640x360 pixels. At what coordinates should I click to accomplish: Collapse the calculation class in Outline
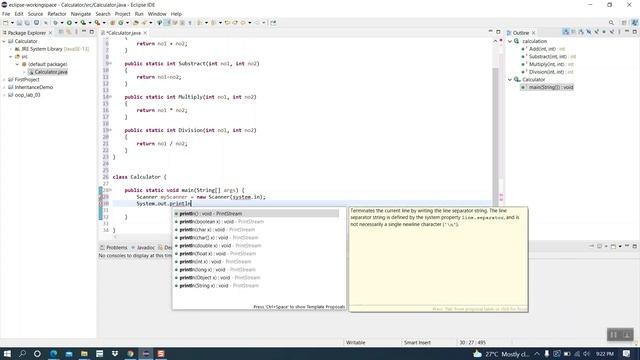pyautogui.click(x=510, y=41)
